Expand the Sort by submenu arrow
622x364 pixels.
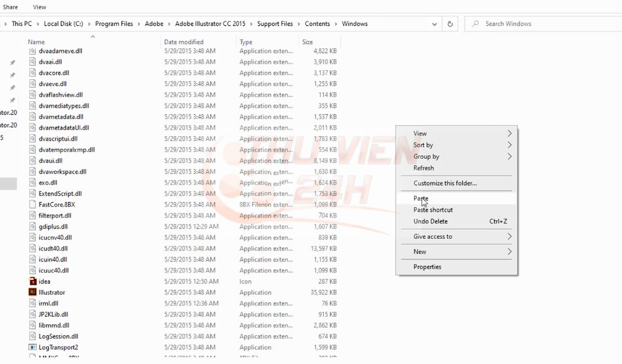[509, 145]
